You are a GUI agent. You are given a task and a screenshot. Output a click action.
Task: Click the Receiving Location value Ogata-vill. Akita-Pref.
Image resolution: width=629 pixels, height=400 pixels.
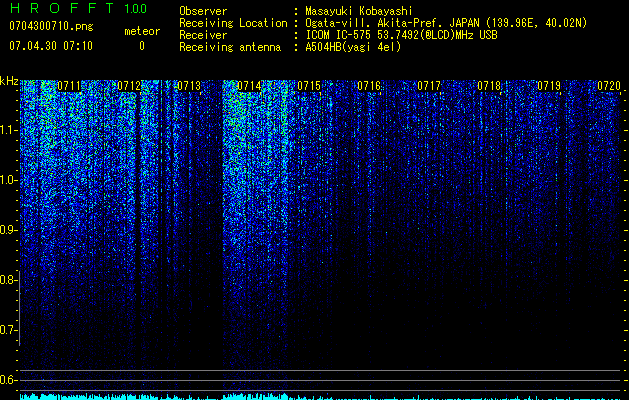click(373, 23)
